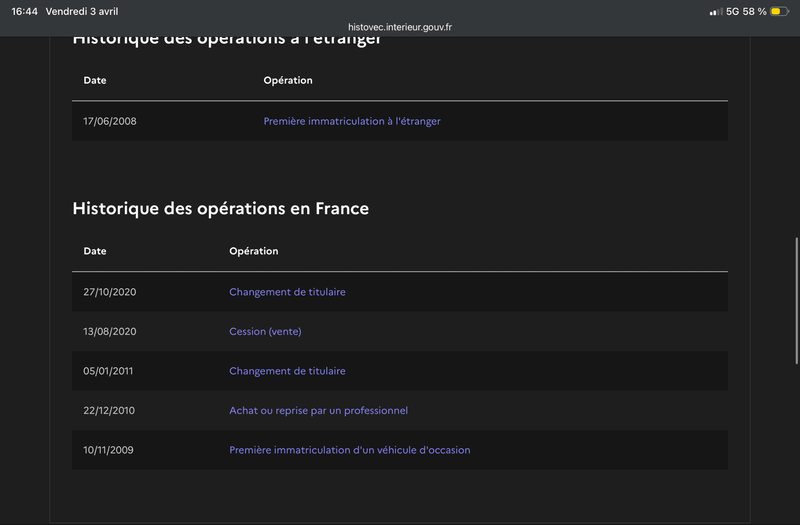The height and width of the screenshot is (525, 800).
Task: Select the 10/11/2009 date cell
Action: pos(108,450)
